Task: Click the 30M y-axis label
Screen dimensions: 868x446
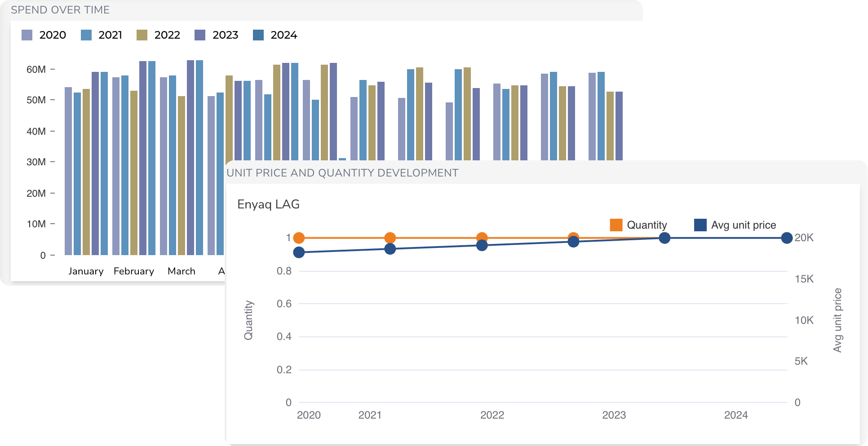Action: tap(36, 162)
